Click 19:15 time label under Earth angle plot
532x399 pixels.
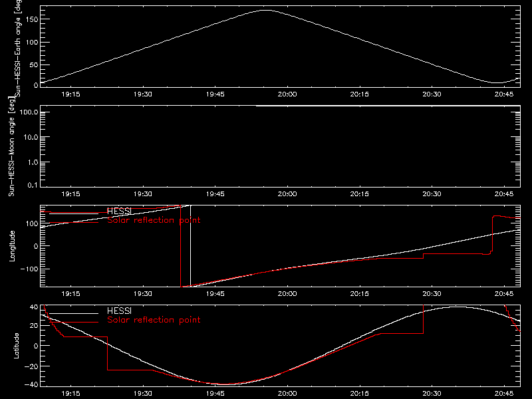(x=70, y=94)
